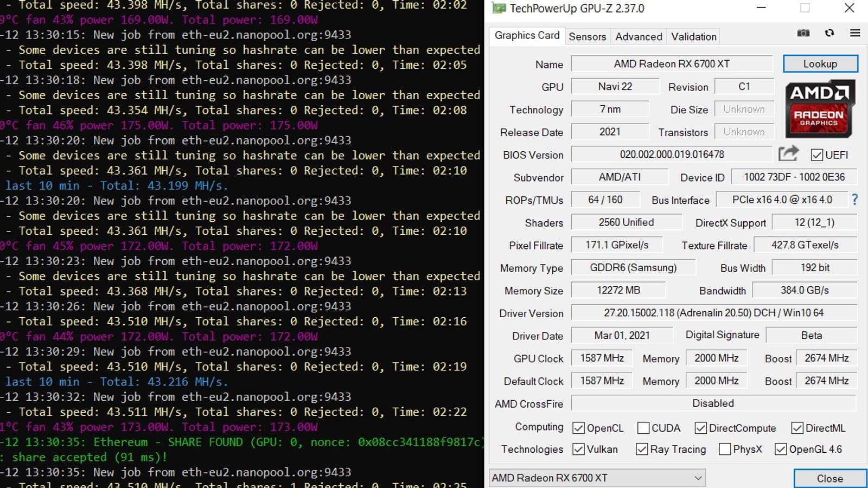
Task: Click the Memory Size value 12272 MB
Action: point(618,290)
